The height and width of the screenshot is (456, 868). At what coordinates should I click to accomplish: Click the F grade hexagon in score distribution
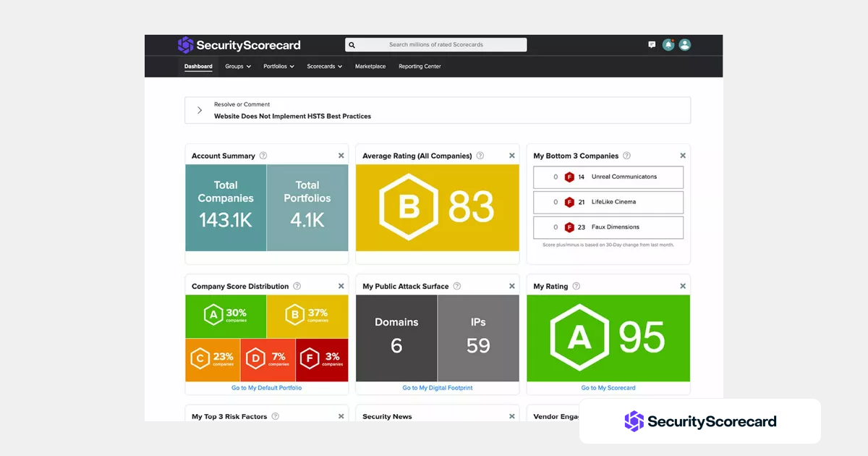[x=311, y=358]
